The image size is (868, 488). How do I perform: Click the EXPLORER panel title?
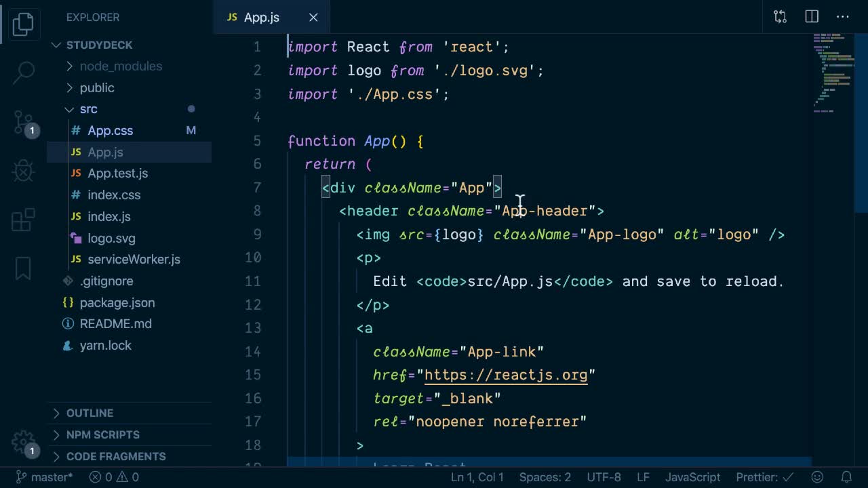coord(93,18)
